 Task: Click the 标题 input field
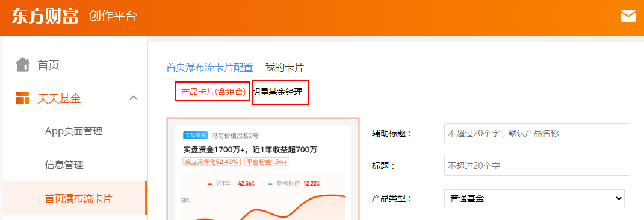537,166
